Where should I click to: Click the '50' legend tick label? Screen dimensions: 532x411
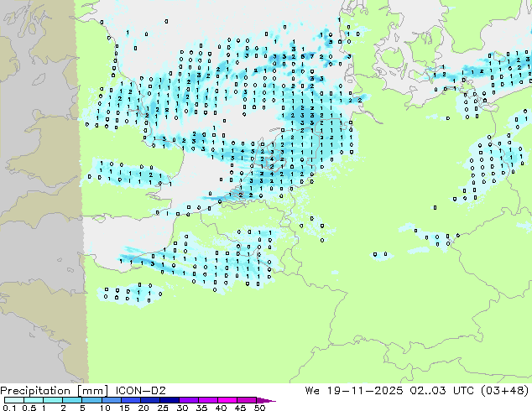pos(259,408)
